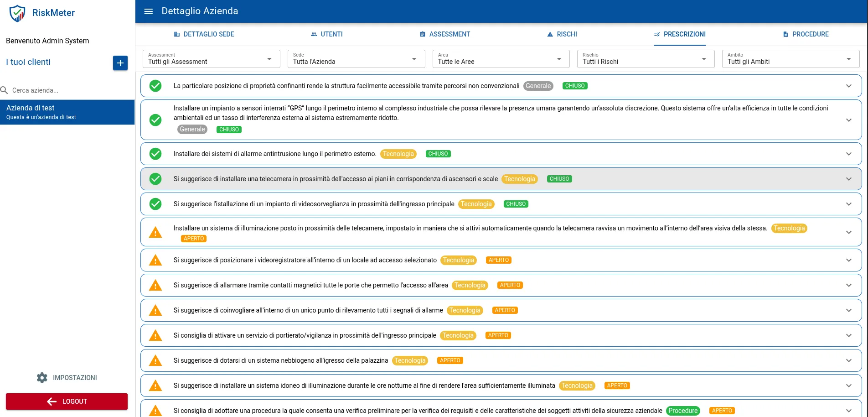Switch to the Assessment tab

coord(444,34)
